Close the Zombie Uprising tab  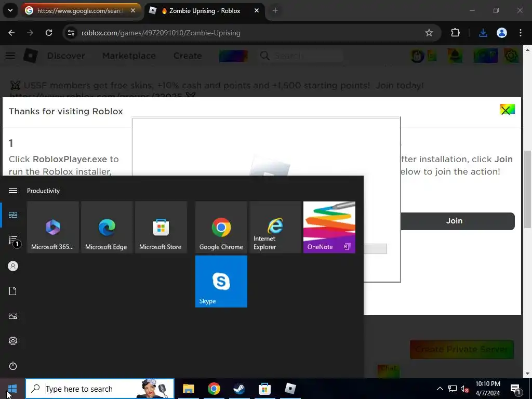(257, 11)
